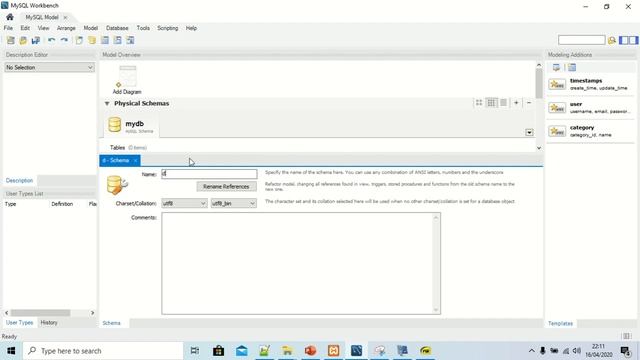The image size is (640, 360).
Task: Open the No Selection dropdown in Description Editor
Action: click(x=49, y=67)
